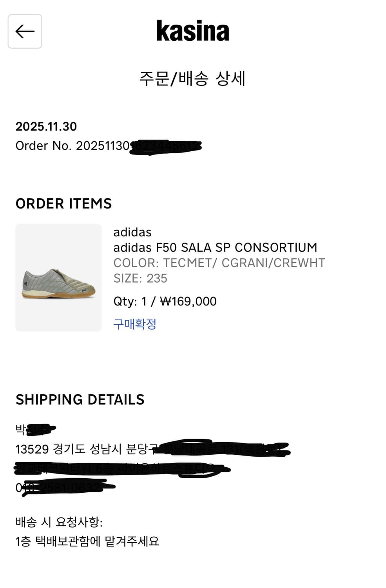This screenshot has width=386, height=588.
Task: Click the SHIPPING DETAILS heading
Action: click(80, 399)
